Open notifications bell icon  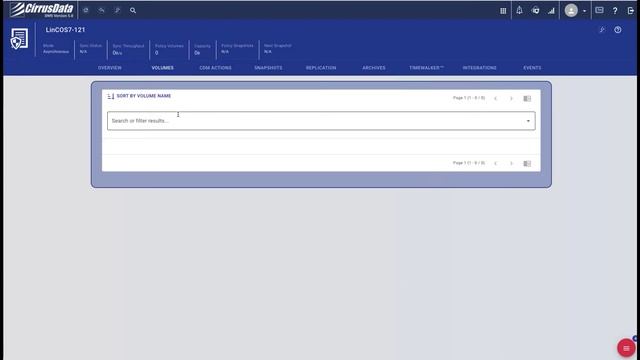519,10
